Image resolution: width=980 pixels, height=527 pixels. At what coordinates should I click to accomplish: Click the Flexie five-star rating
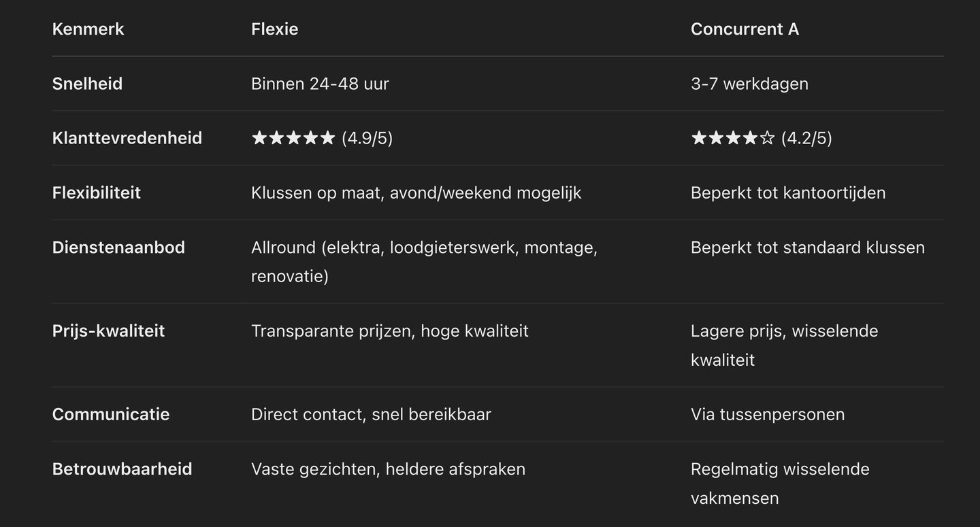coord(293,138)
